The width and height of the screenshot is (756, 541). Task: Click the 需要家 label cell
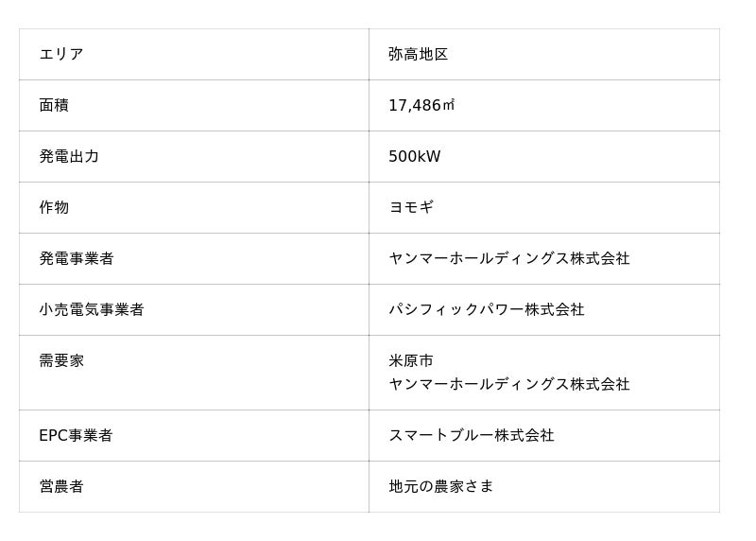pos(61,361)
